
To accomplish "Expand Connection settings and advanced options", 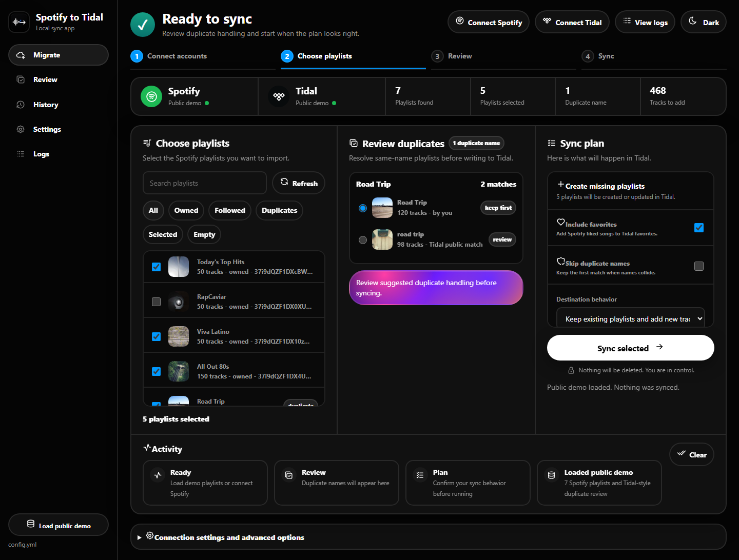I will tap(429, 537).
